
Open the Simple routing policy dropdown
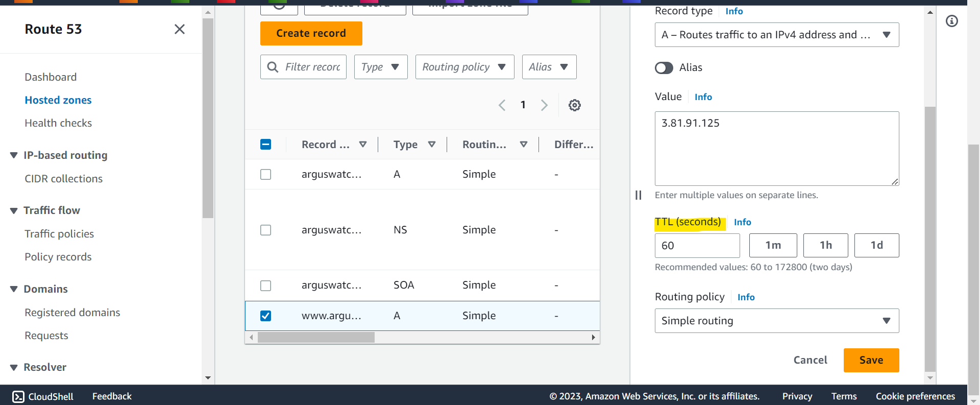tap(777, 321)
